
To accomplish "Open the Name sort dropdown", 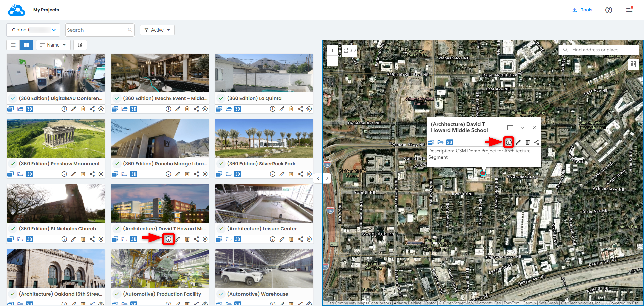I will click(x=53, y=45).
